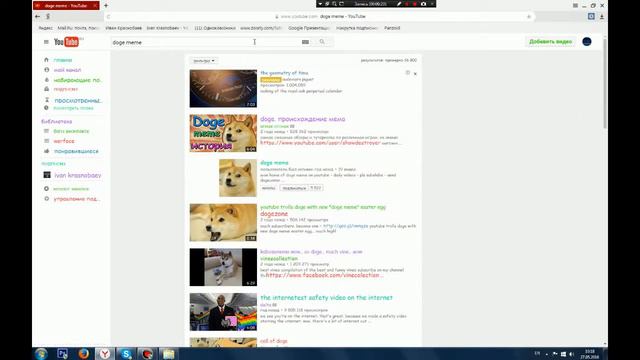
Task: Open ivan krasnobaev subscription in sidebar
Action: pyautogui.click(x=78, y=175)
